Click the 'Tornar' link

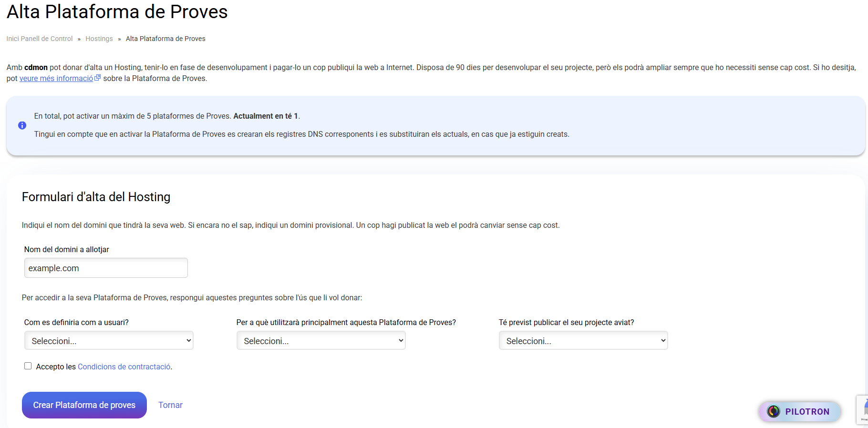[x=170, y=405]
